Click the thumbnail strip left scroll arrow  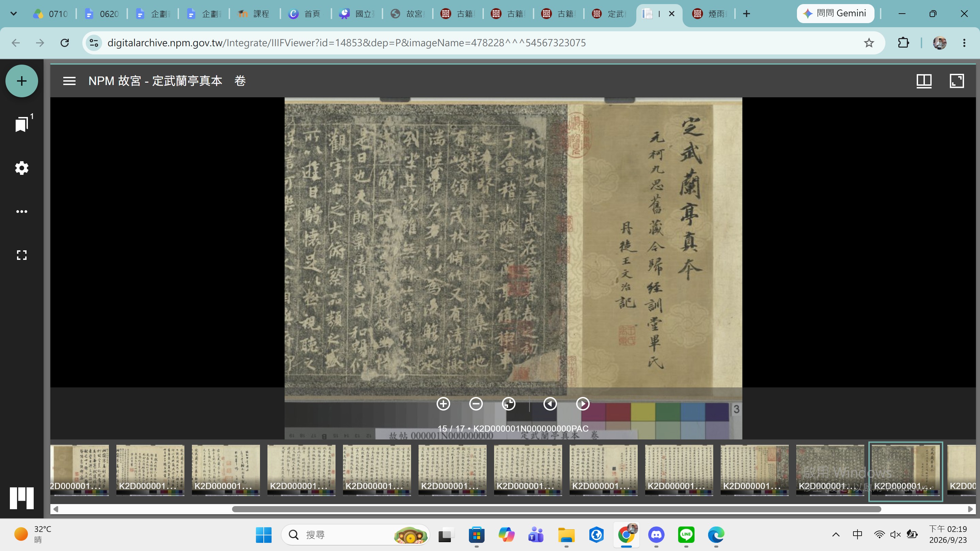point(56,509)
